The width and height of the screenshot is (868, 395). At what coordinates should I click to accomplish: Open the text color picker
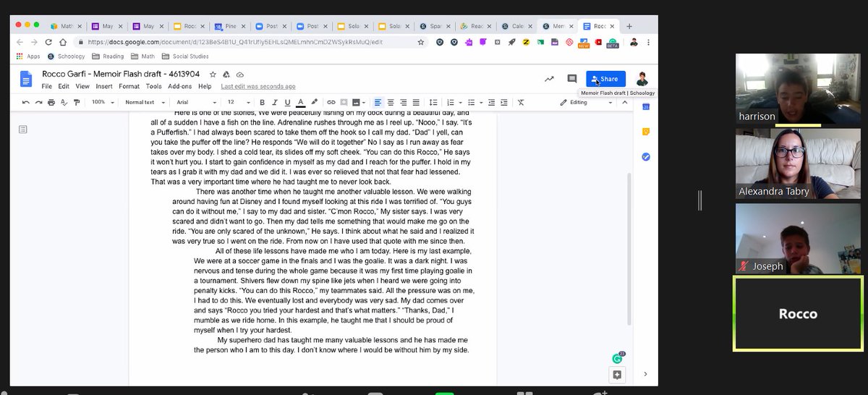click(x=301, y=103)
